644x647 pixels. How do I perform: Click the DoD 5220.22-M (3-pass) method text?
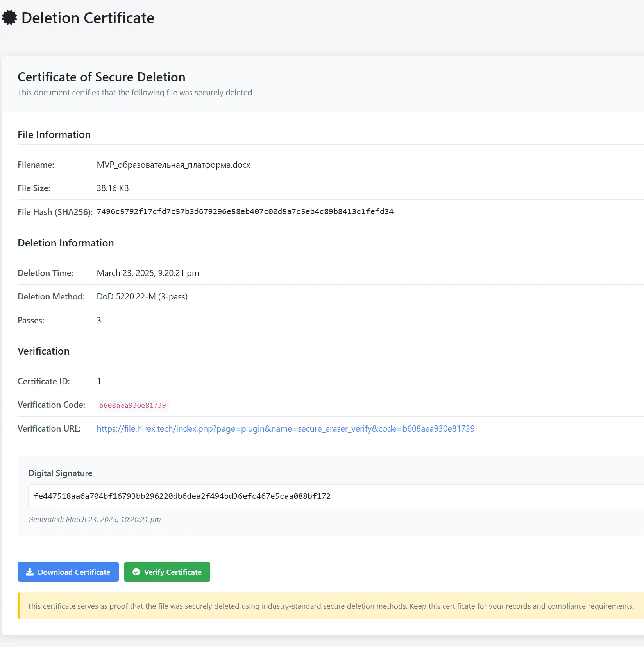tap(142, 296)
